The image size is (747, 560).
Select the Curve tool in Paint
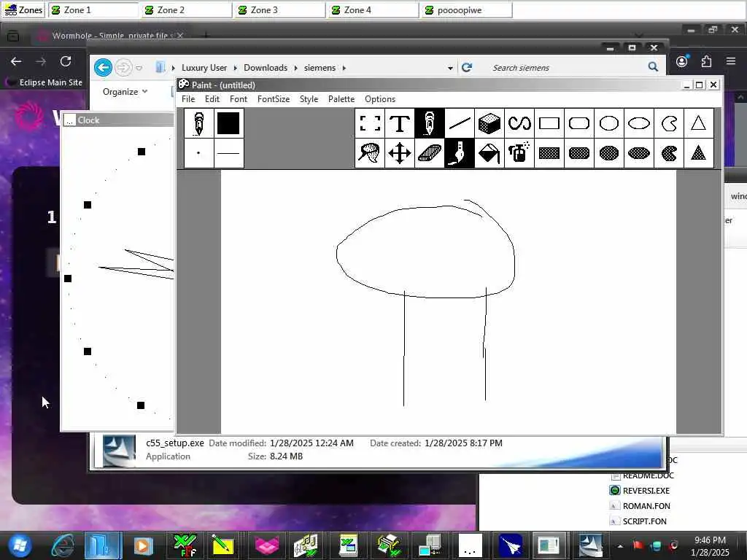click(519, 123)
